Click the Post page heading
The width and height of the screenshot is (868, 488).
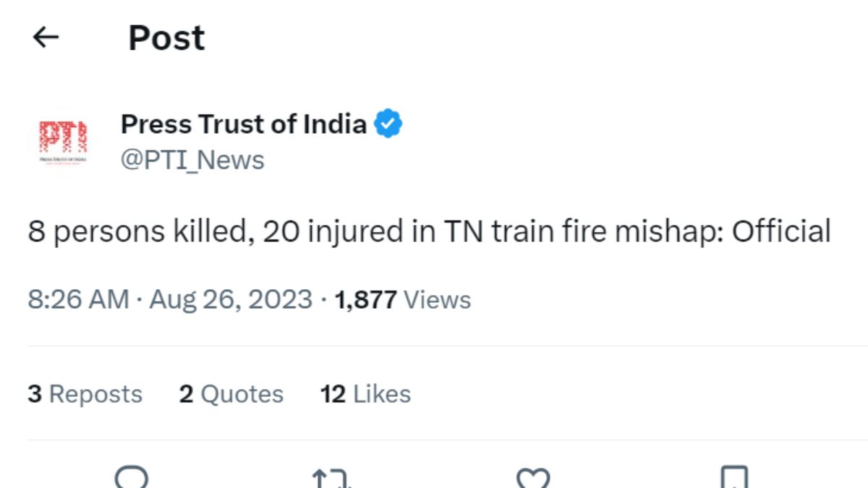tap(166, 38)
